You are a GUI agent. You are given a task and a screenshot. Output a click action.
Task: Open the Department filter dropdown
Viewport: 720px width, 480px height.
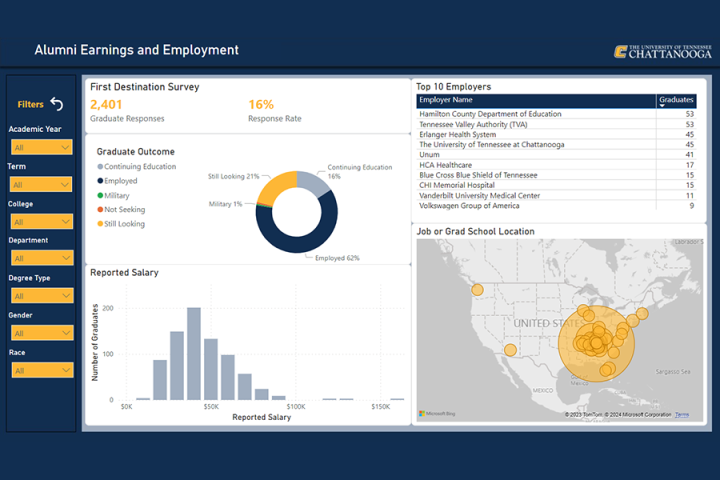42,258
